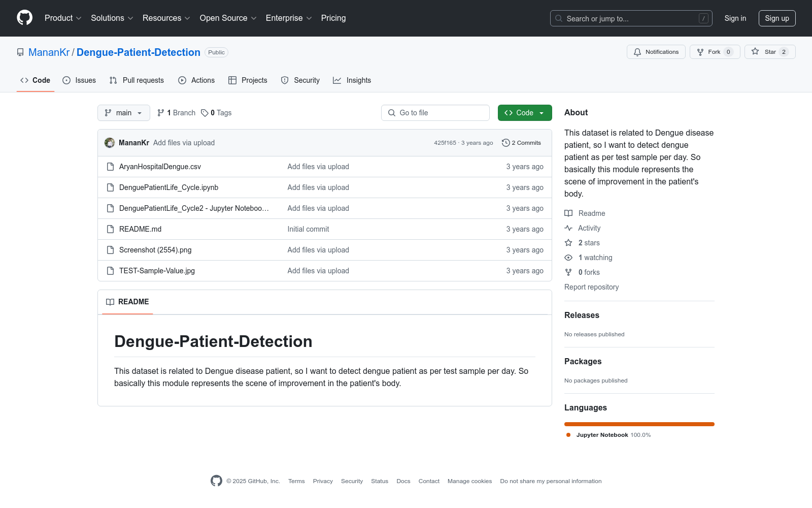The height and width of the screenshot is (508, 812).
Task: Switch to the Projects tab
Action: tap(248, 80)
